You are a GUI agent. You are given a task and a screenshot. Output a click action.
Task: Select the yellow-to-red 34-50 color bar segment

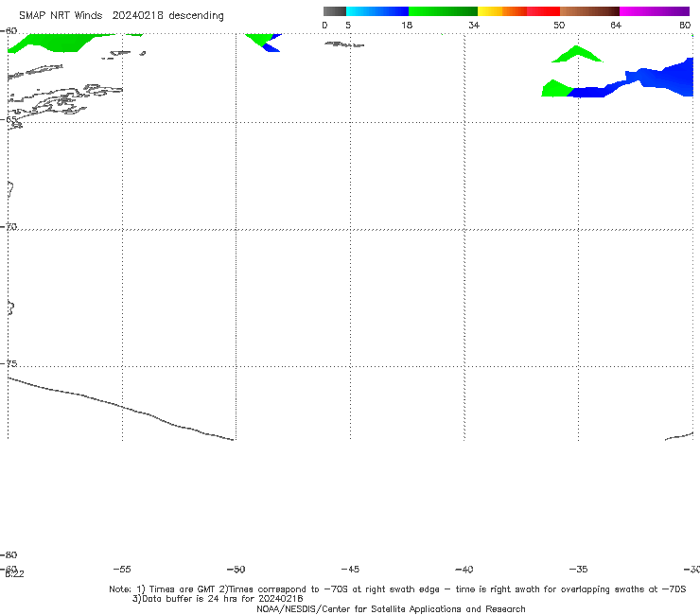(518, 11)
